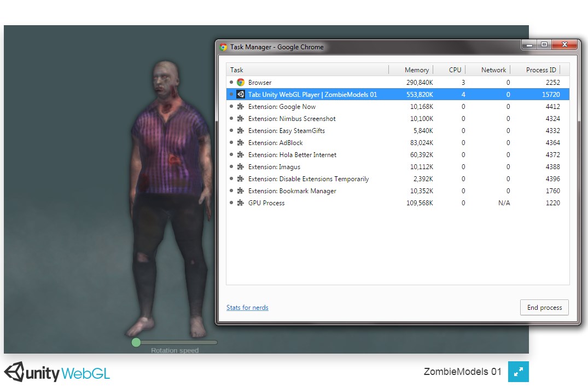Click process ID 2252
The width and height of the screenshot is (588, 387).
pos(553,82)
